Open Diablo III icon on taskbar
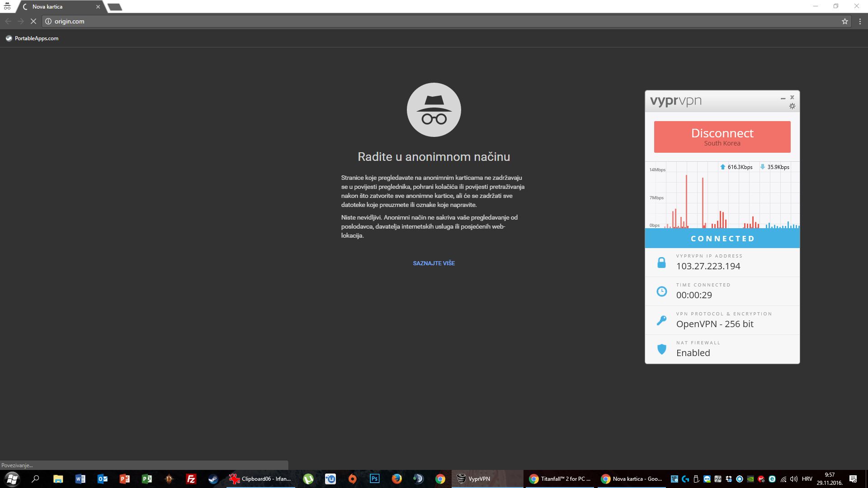The width and height of the screenshot is (868, 488). coord(169,479)
